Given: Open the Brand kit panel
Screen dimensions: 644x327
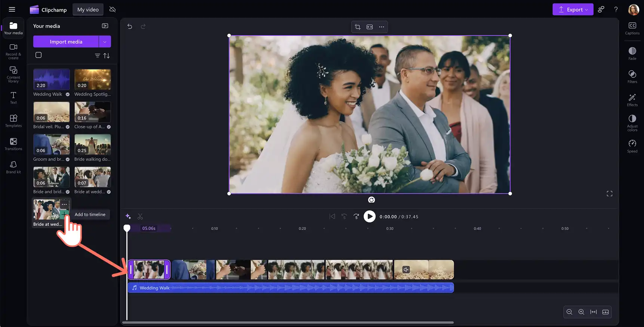Looking at the screenshot, I should (x=13, y=167).
